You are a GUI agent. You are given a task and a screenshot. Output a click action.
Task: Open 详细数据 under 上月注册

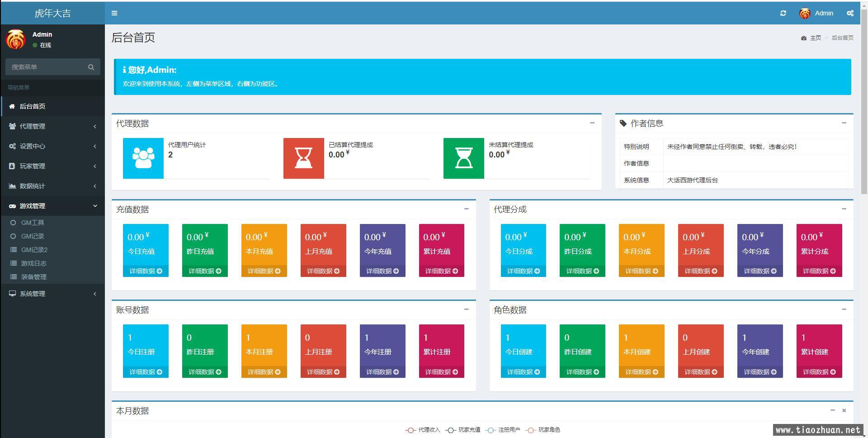tap(323, 372)
